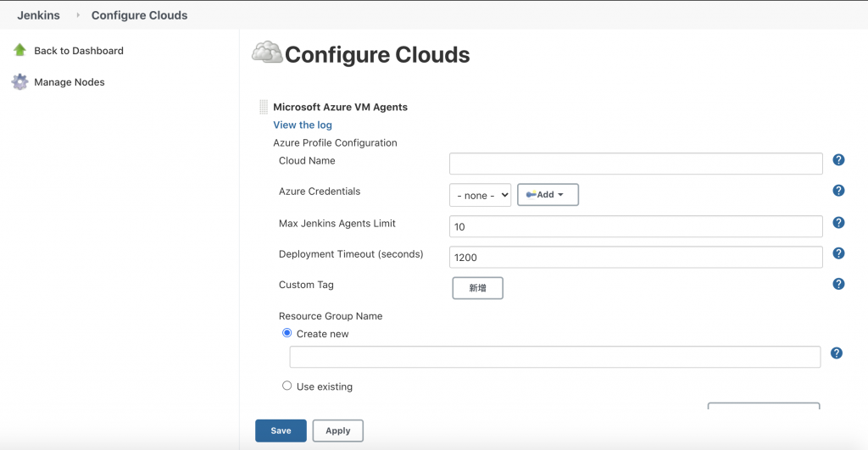This screenshot has height=450, width=868.
Task: Open help for Resource Group Name field
Action: click(x=837, y=353)
